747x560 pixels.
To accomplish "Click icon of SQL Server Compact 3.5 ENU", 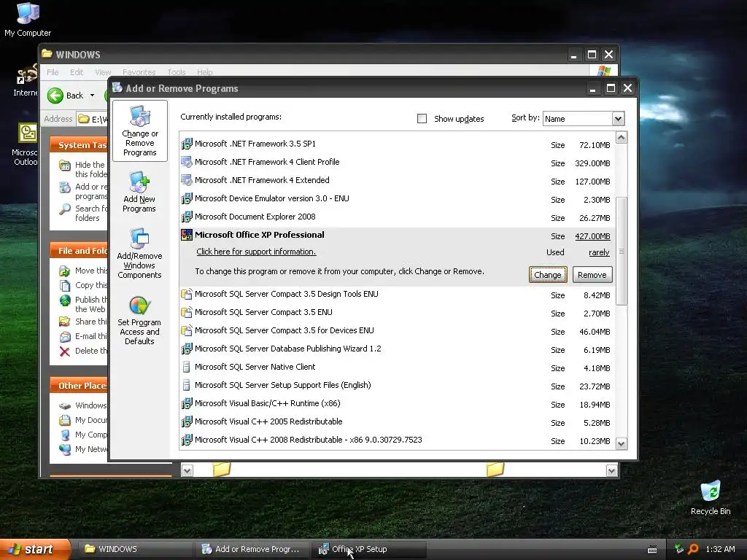I will 187,312.
